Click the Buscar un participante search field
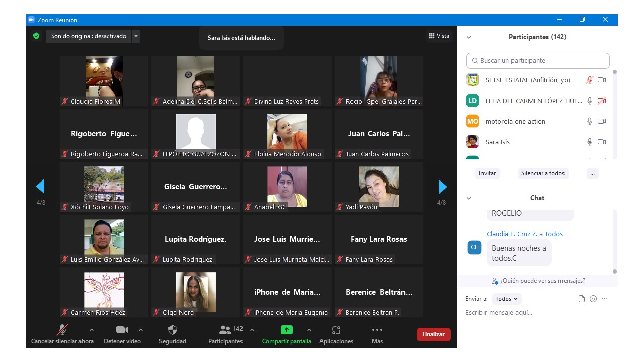The height and width of the screenshot is (362, 644). click(538, 60)
